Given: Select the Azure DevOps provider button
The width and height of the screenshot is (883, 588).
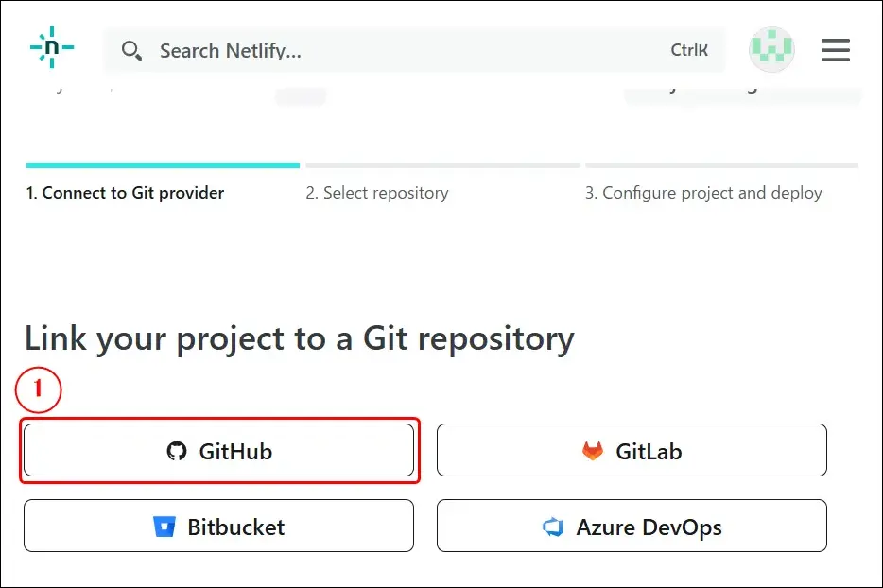Looking at the screenshot, I should tap(632, 526).
